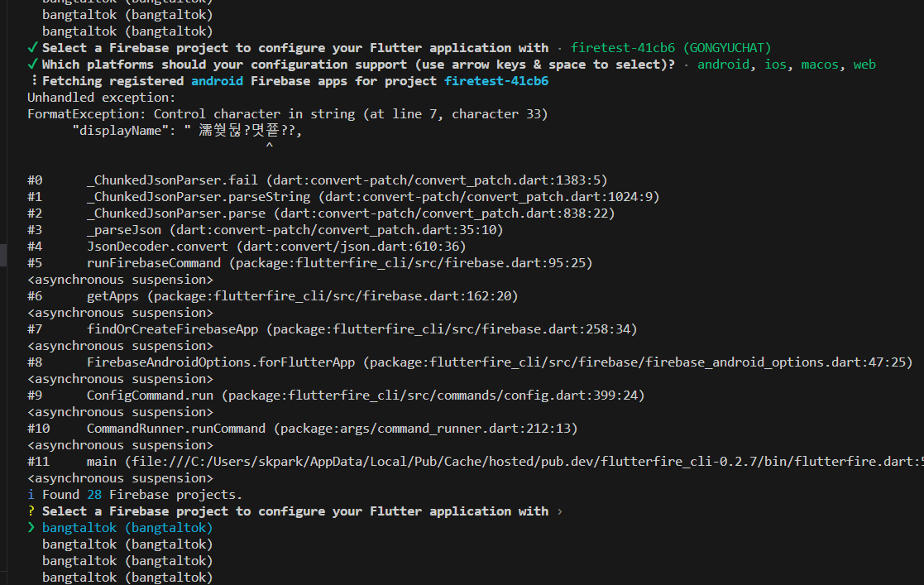Click the blue "i" info symbol before "Found"
The width and height of the screenshot is (924, 585).
31,495
